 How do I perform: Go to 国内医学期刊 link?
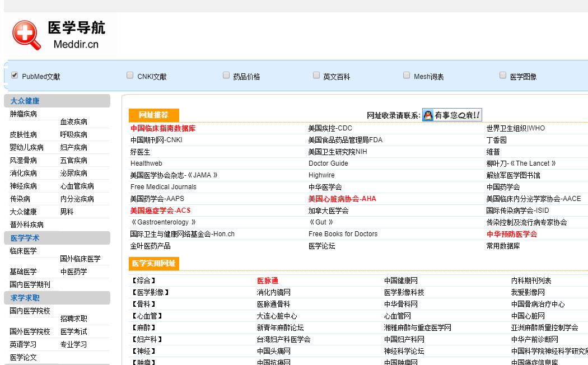(x=30, y=284)
